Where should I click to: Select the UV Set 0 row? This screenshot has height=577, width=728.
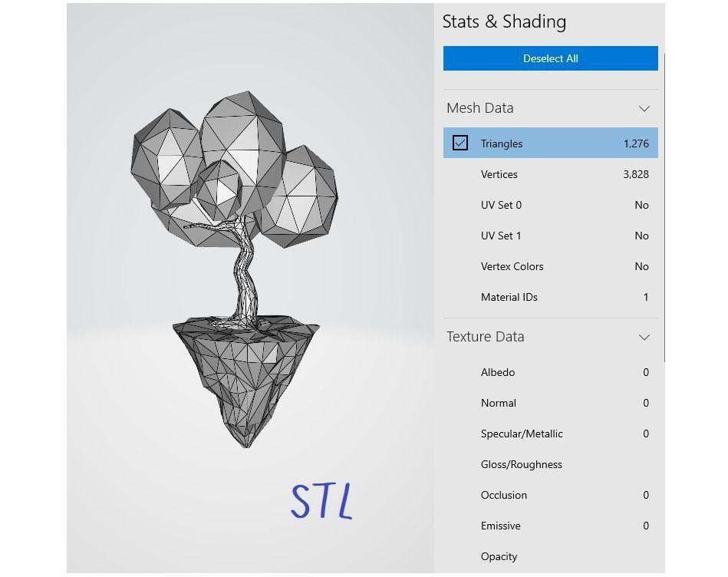(550, 205)
